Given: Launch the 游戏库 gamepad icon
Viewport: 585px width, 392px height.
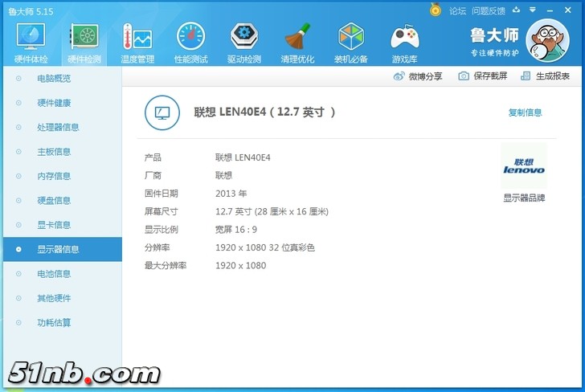Looking at the screenshot, I should (x=404, y=42).
